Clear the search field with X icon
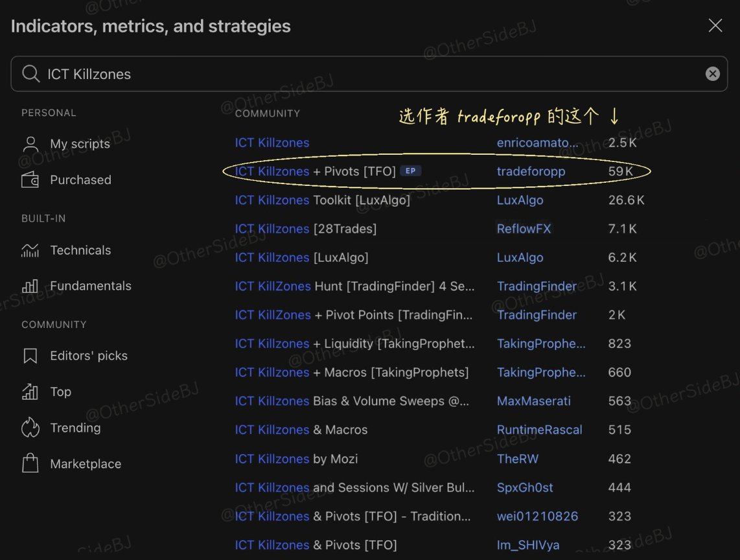This screenshot has width=740, height=560. 712,74
